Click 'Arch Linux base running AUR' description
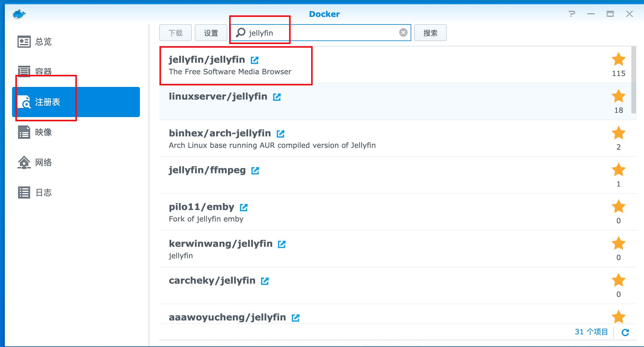 click(272, 145)
